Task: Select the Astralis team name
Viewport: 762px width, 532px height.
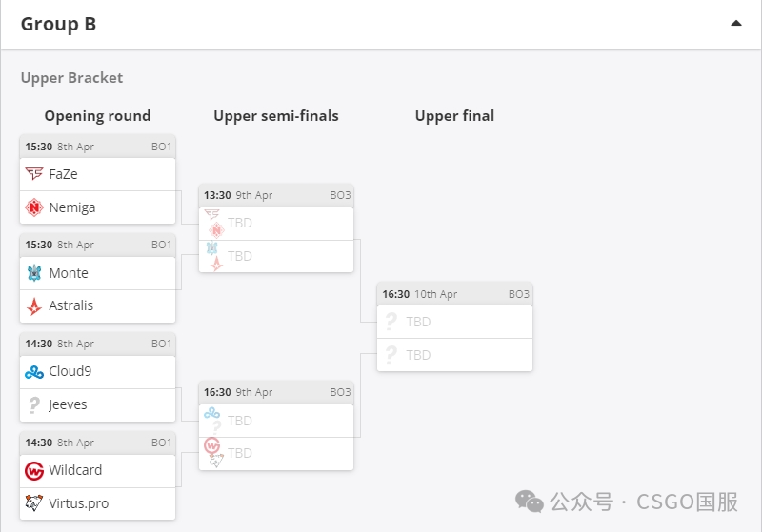Action: [71, 305]
